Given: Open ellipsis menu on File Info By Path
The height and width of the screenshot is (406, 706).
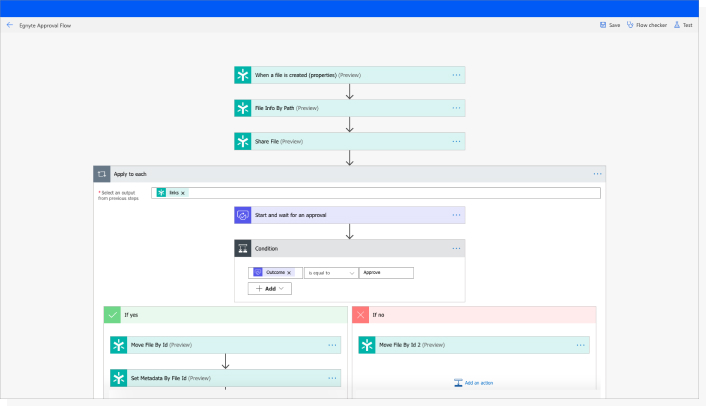Looking at the screenshot, I should pyautogui.click(x=456, y=108).
